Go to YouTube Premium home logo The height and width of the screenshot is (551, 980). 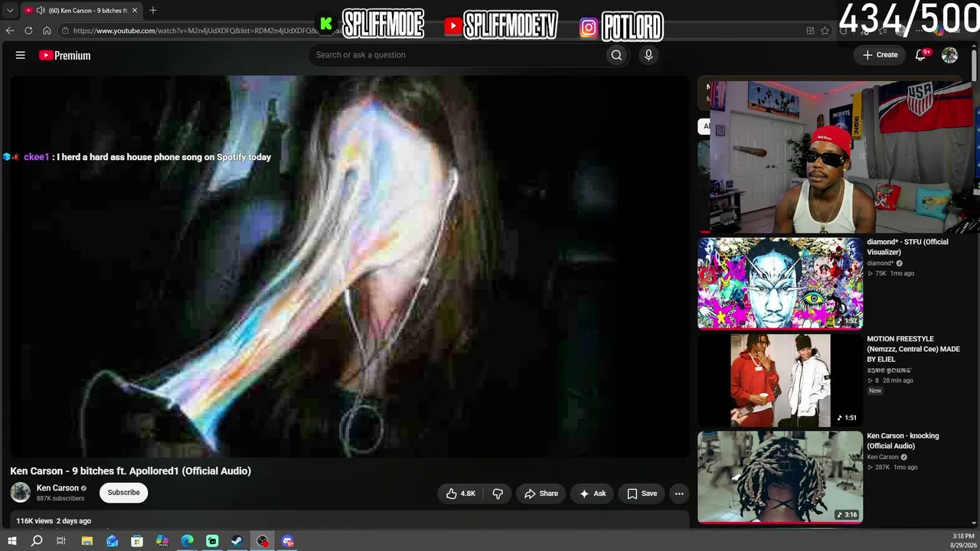pos(65,55)
